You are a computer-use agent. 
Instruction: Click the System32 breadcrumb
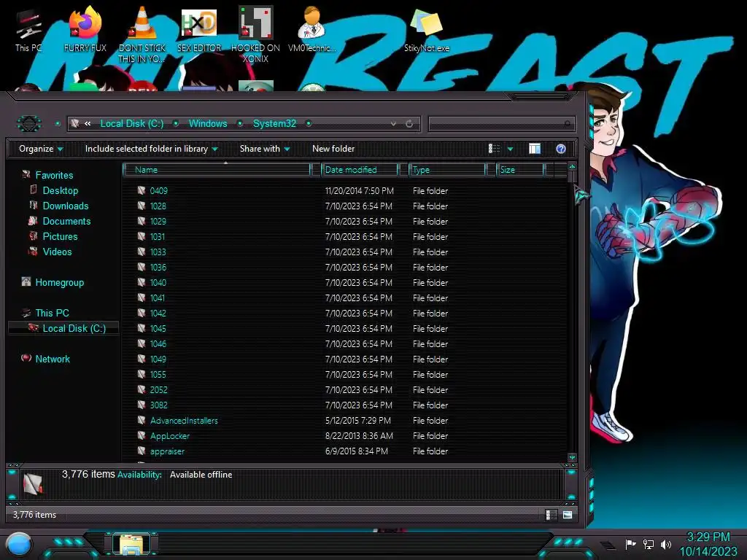click(274, 124)
